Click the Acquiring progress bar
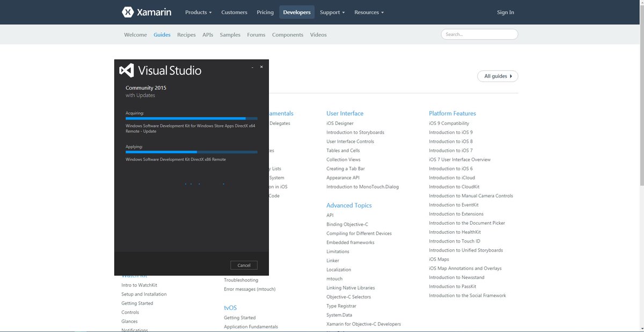This screenshot has width=644, height=332. 192,118
